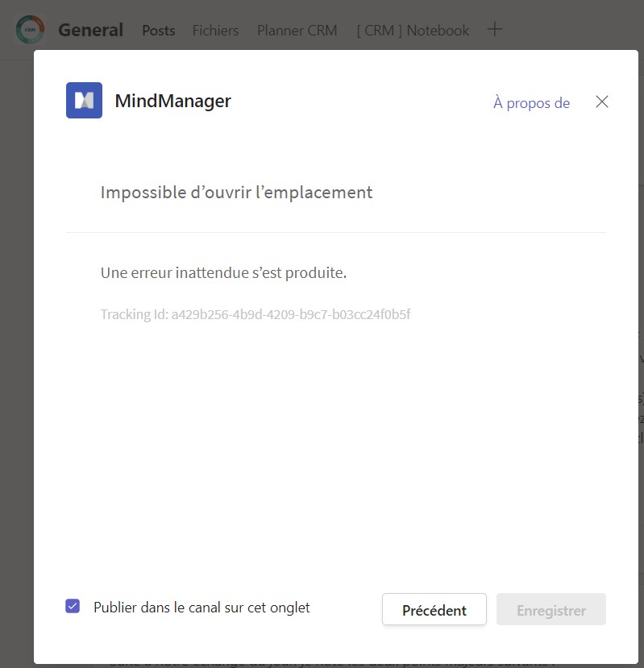This screenshot has width=644, height=668.
Task: Open the Posts tab
Action: (x=159, y=31)
